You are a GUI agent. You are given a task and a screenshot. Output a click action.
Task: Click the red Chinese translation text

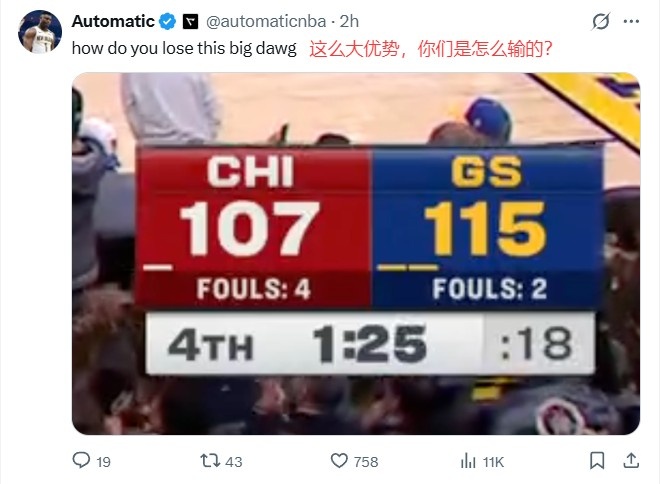coord(431,49)
